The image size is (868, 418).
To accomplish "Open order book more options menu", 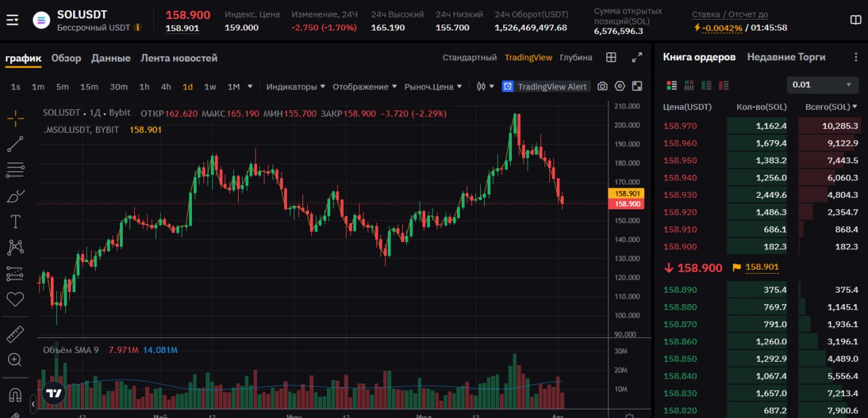I will (856, 58).
